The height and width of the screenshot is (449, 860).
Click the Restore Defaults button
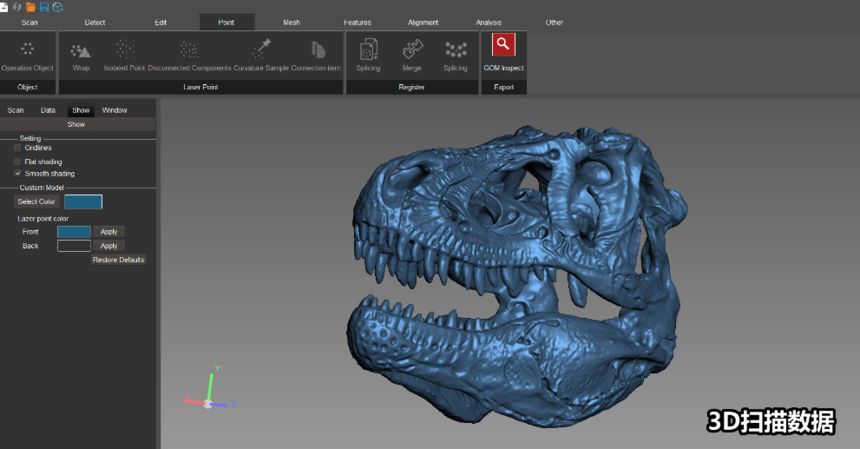(118, 260)
